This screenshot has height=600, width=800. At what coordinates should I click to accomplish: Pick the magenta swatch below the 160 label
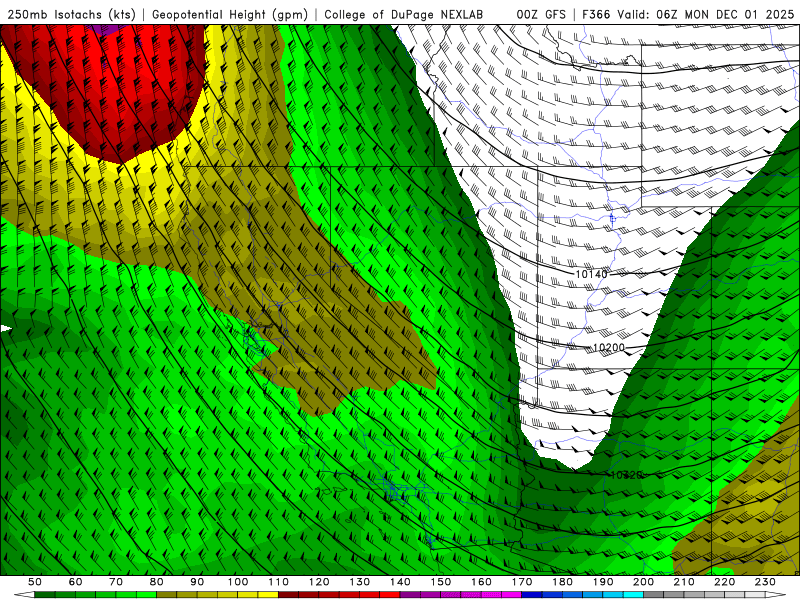[492, 595]
